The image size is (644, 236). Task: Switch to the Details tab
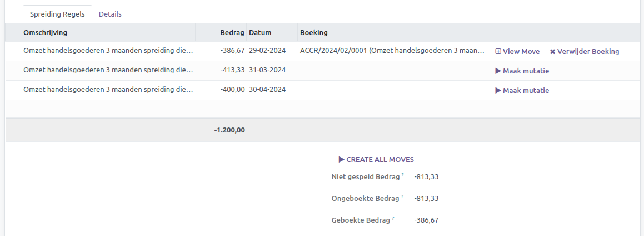coord(110,14)
